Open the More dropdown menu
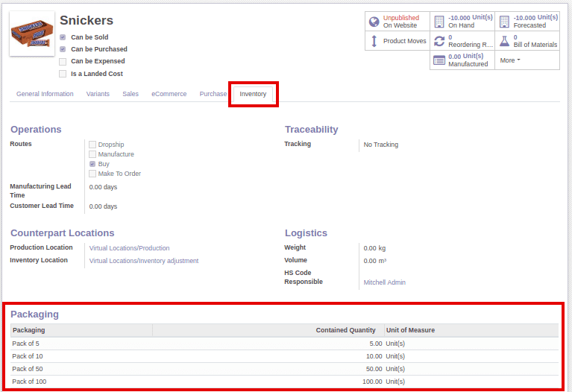The height and width of the screenshot is (392, 572). coord(510,60)
